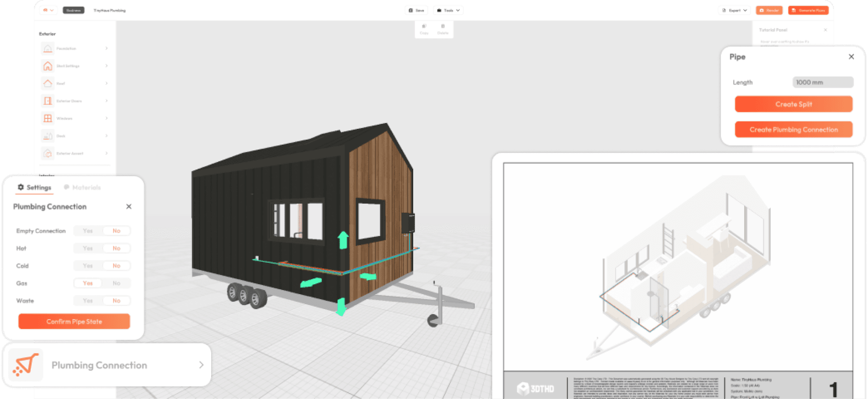
Task: Expand the Exterior Doors row chevron
Action: click(107, 101)
